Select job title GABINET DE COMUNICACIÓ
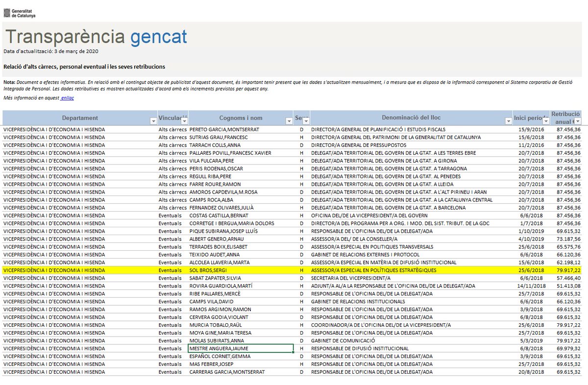The height and width of the screenshot is (385, 588). pos(343,340)
